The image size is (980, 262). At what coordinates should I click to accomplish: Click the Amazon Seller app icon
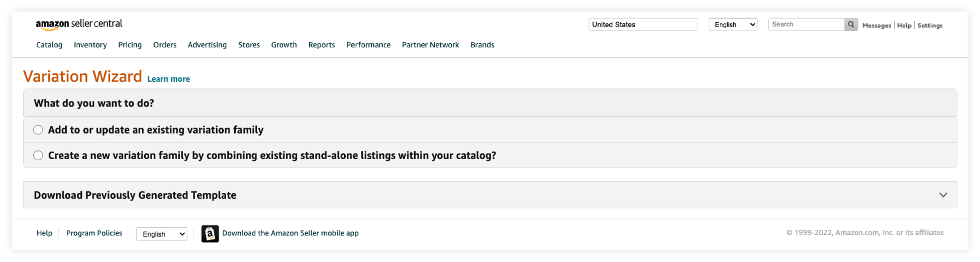click(x=210, y=233)
